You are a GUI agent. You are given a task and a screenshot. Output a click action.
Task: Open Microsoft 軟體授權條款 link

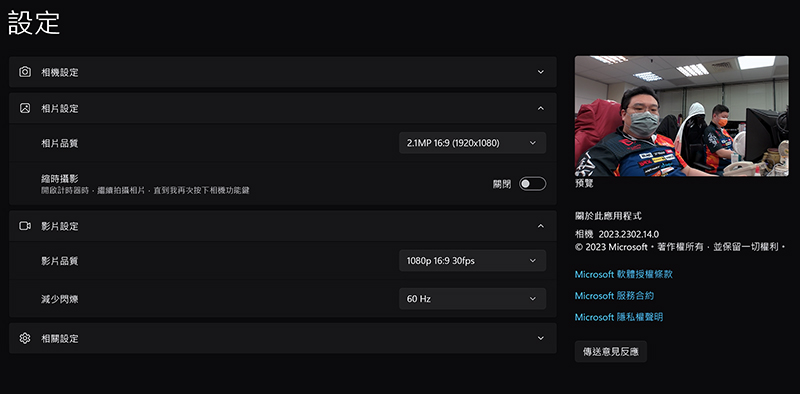click(623, 275)
